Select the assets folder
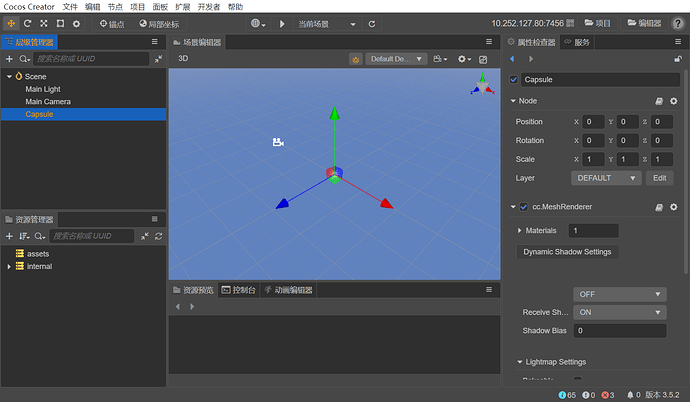The image size is (690, 402). click(38, 254)
